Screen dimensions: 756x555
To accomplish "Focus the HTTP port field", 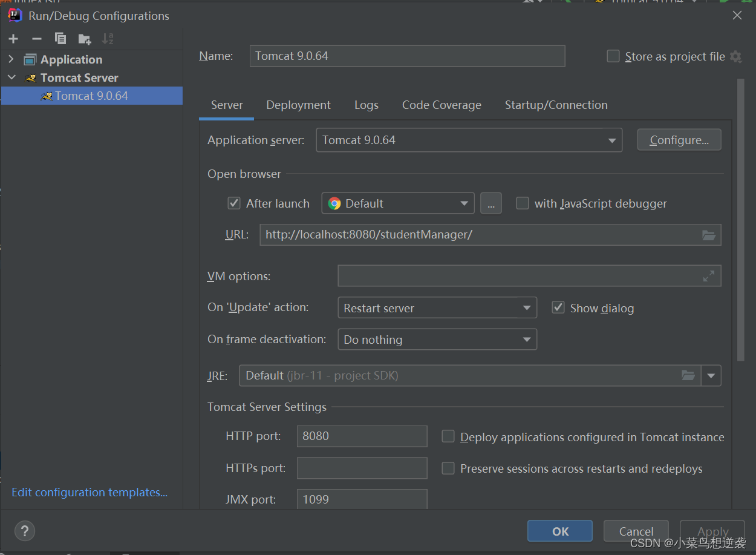I will point(362,436).
